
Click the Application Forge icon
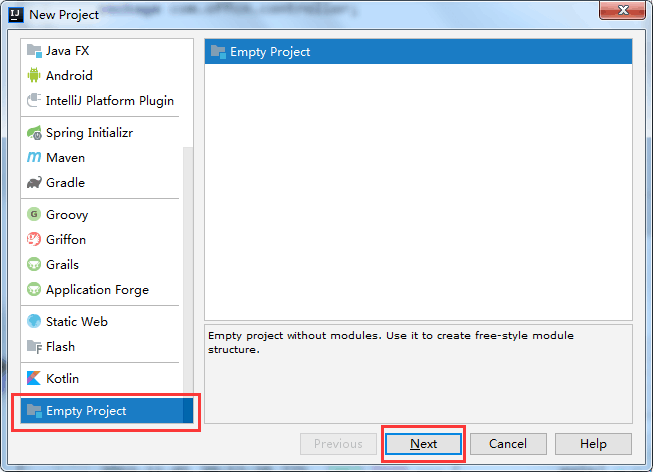point(34,290)
